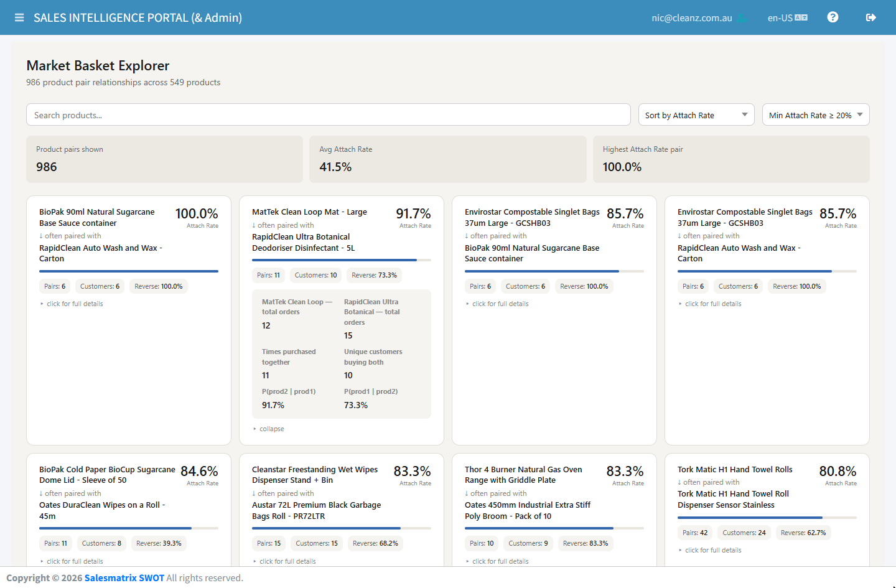The image size is (896, 588).
Task: Open the hamburger navigation menu
Action: coord(19,17)
